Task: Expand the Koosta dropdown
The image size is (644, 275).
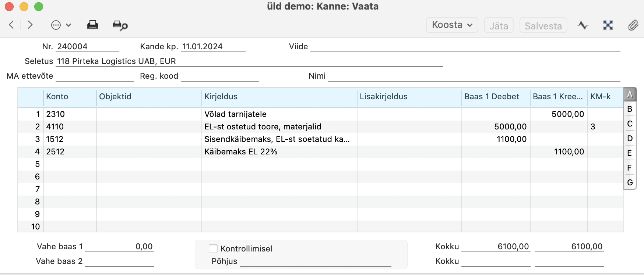Action: [452, 25]
